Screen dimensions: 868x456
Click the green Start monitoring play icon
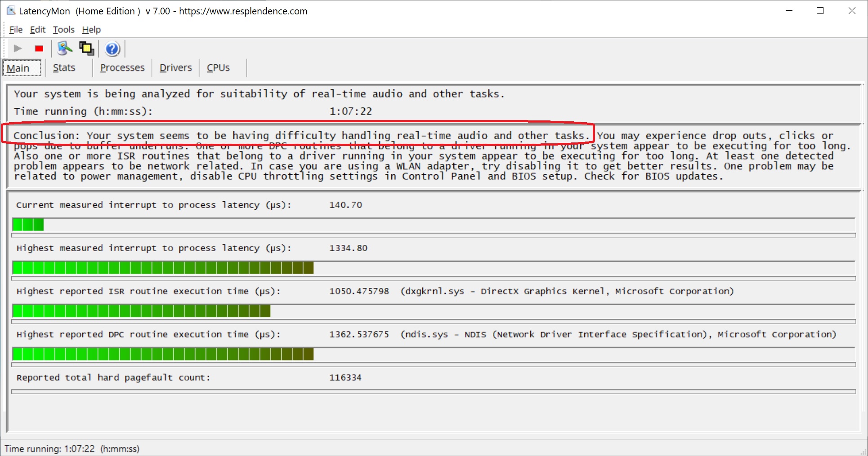(18, 49)
